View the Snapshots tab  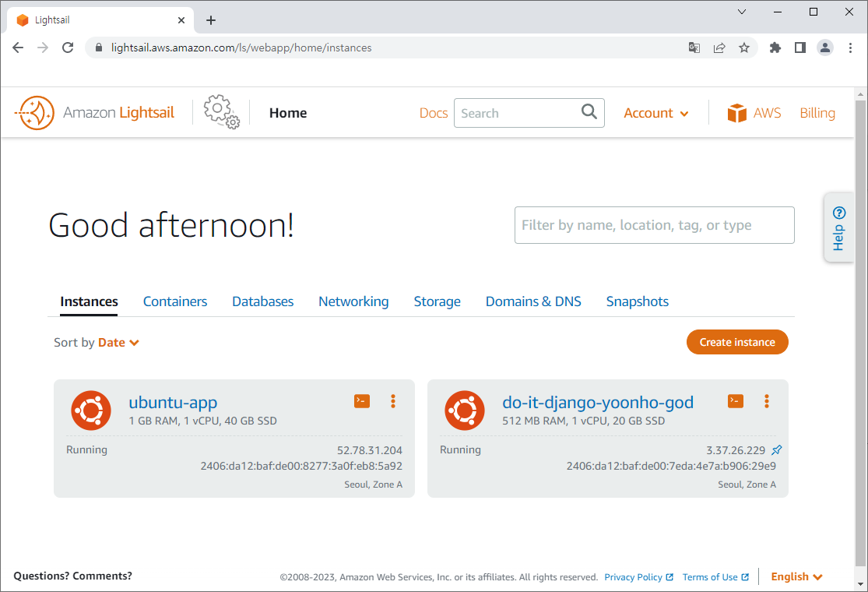tap(637, 301)
